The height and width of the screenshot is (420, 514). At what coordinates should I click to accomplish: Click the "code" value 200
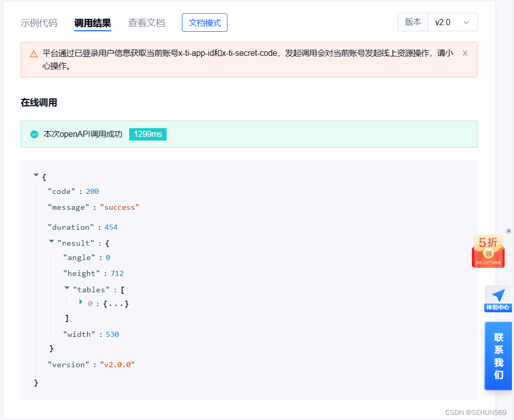(x=92, y=191)
